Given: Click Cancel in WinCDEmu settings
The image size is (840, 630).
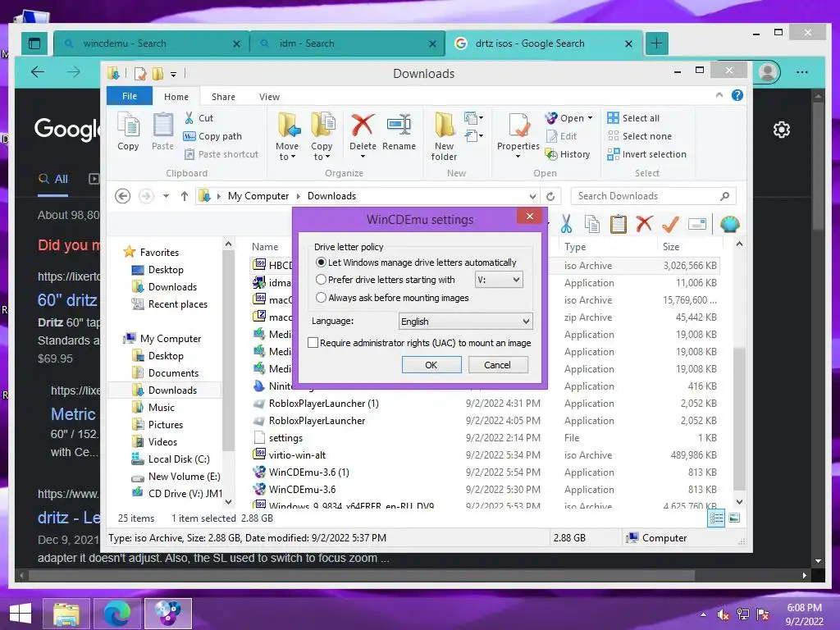Looking at the screenshot, I should (498, 365).
